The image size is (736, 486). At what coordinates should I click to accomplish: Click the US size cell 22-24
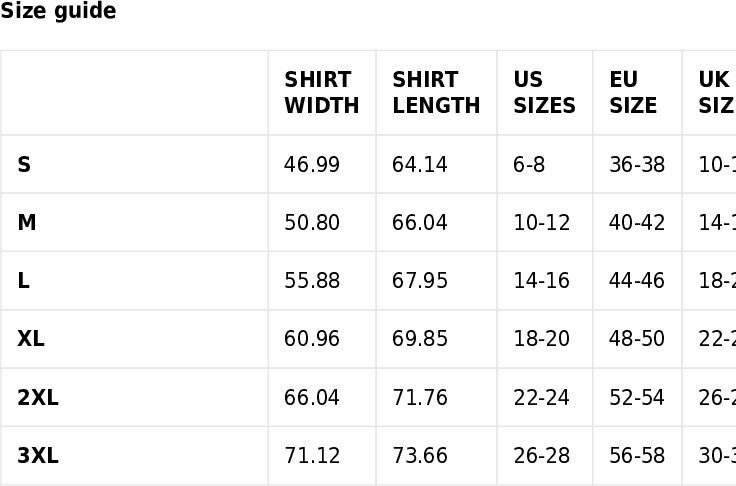tap(541, 398)
